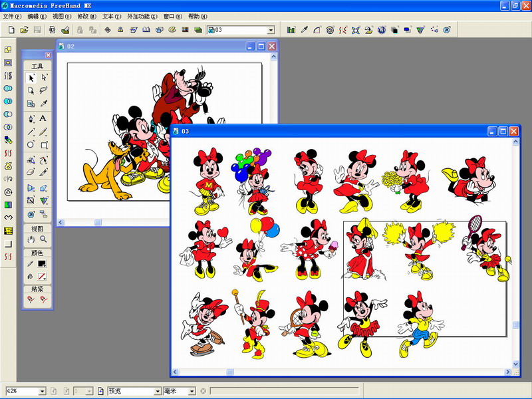
Task: Open the Swatches grid icon
Action: (x=185, y=30)
